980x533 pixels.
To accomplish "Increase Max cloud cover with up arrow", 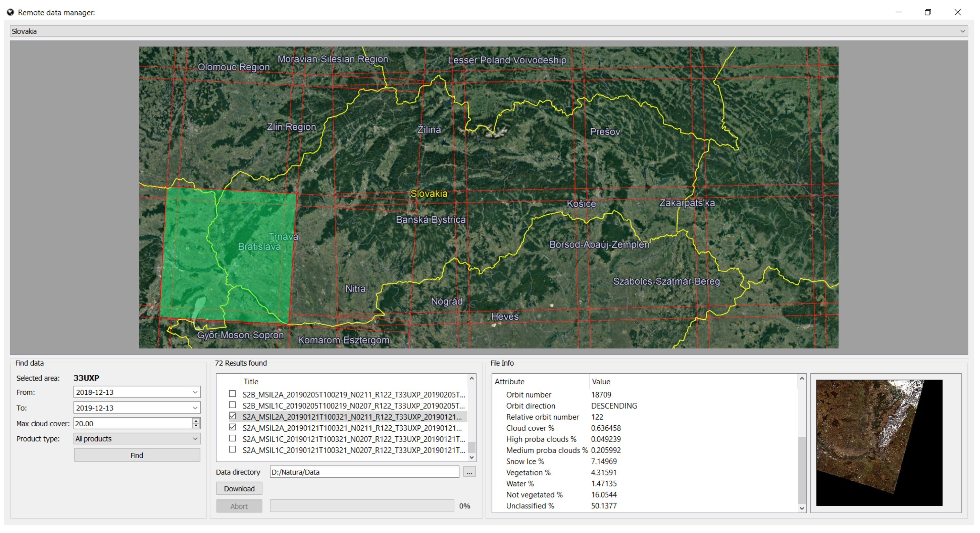I will [196, 421].
